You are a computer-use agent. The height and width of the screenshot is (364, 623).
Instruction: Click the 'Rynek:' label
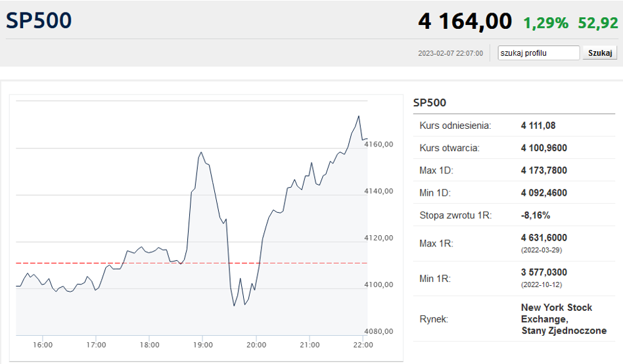pos(434,319)
